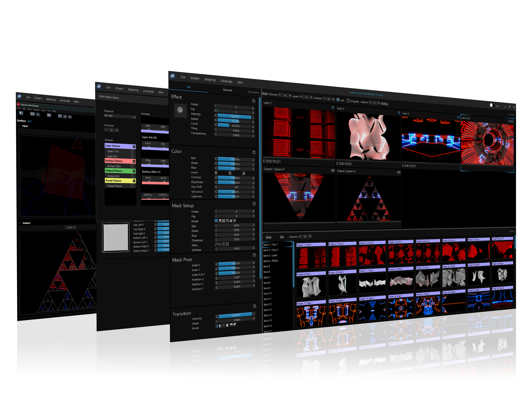Increase Effect Intensity with right arrow
The height and width of the screenshot is (411, 532).
click(253, 117)
